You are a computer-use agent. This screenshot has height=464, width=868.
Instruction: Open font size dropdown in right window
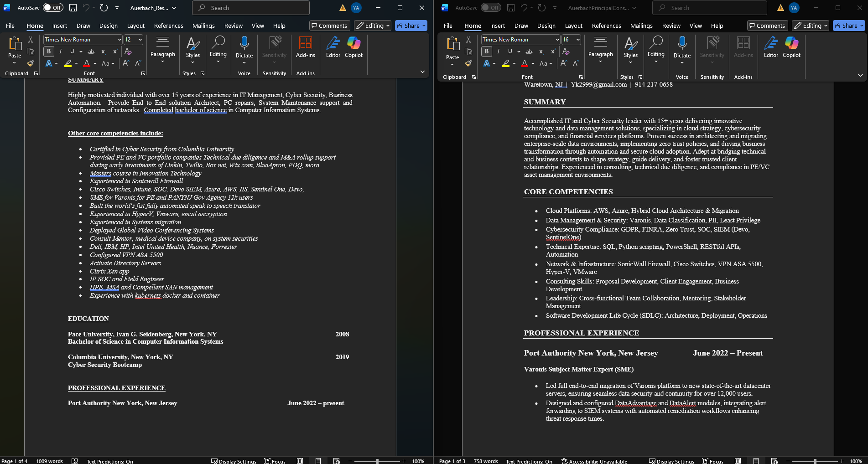tap(578, 40)
